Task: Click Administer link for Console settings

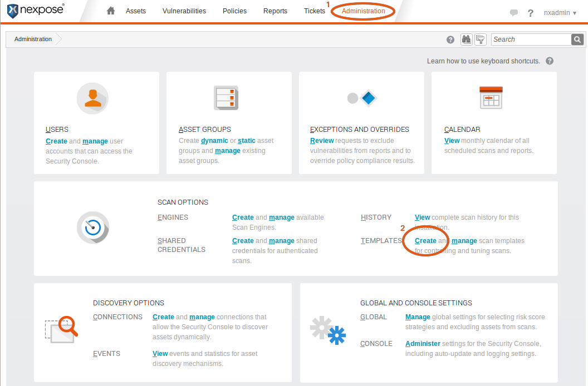Action: (x=423, y=344)
